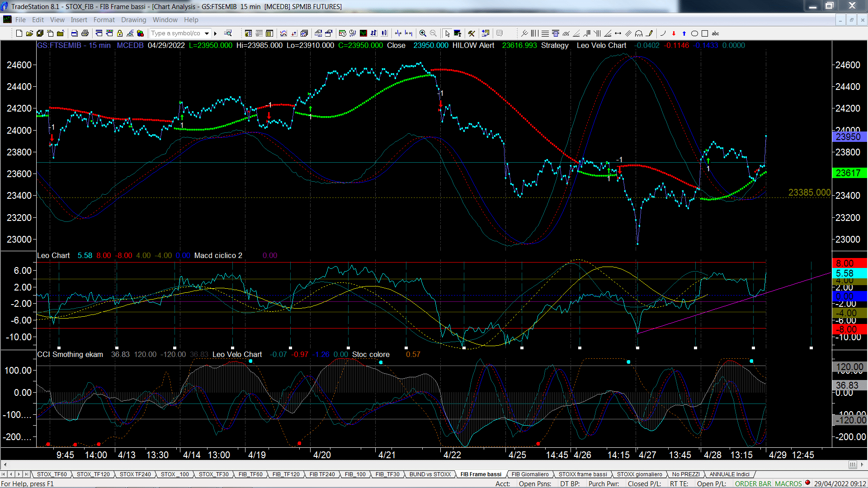The height and width of the screenshot is (488, 868).
Task: Click the pencil drawing tool icon
Action: (650, 33)
